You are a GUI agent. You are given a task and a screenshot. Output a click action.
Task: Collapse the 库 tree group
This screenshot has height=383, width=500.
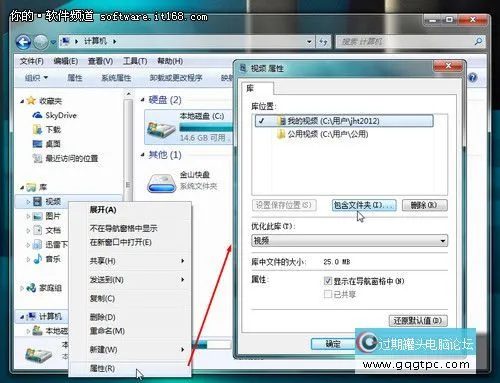tap(22, 188)
